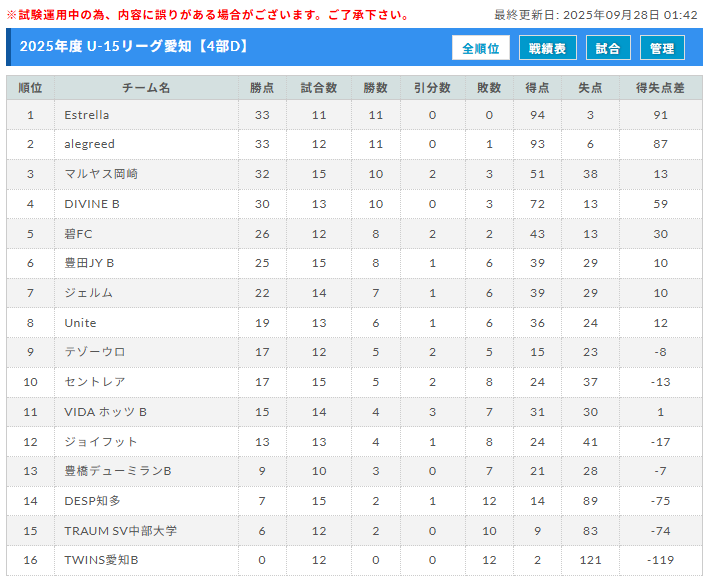Open the 試合 matches tab

(x=608, y=48)
